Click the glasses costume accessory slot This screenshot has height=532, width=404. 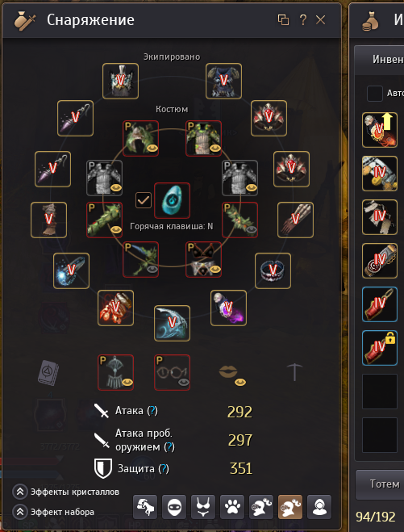coord(172,372)
